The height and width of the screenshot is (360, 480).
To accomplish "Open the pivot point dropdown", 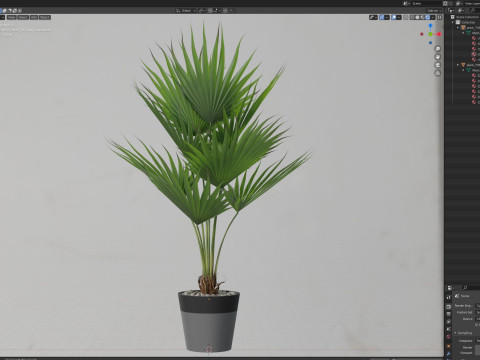I will click(x=202, y=11).
